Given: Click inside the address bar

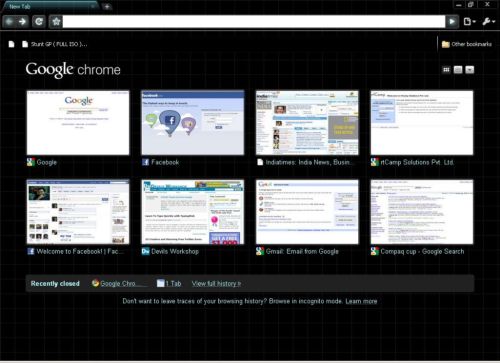Looking at the screenshot, I should point(254,22).
